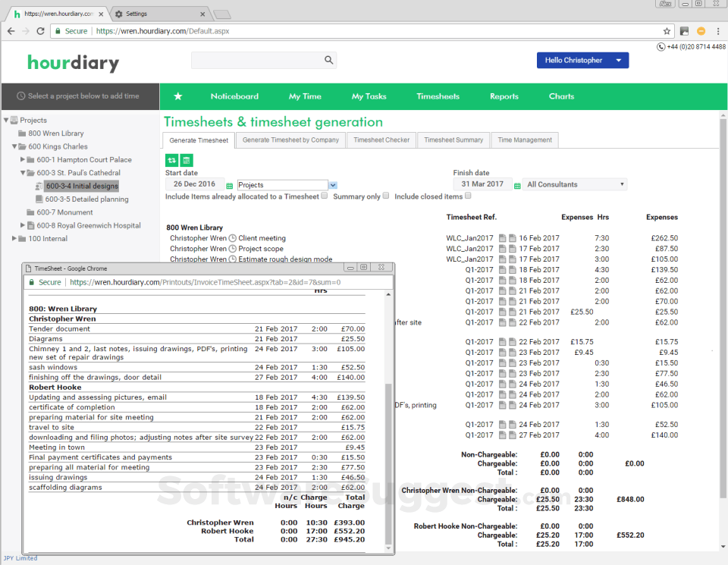Screen dimensions: 728x565
Task: Reload the hourdiary page in Chrome
Action: tap(40, 31)
